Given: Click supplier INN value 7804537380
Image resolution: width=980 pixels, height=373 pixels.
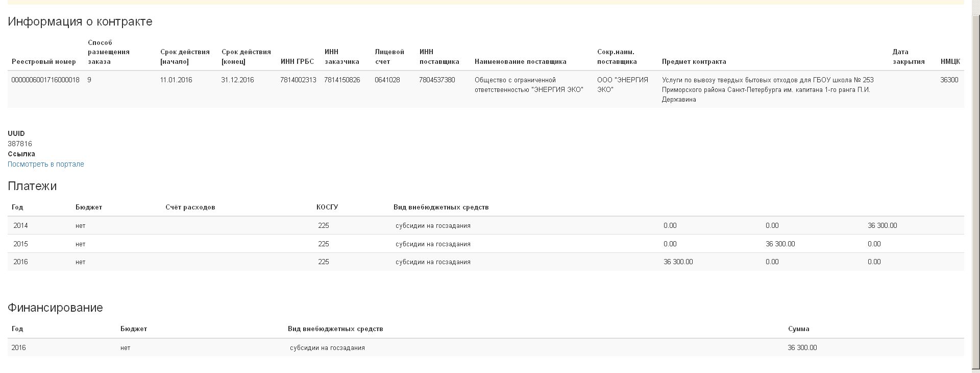Looking at the screenshot, I should click(x=436, y=80).
